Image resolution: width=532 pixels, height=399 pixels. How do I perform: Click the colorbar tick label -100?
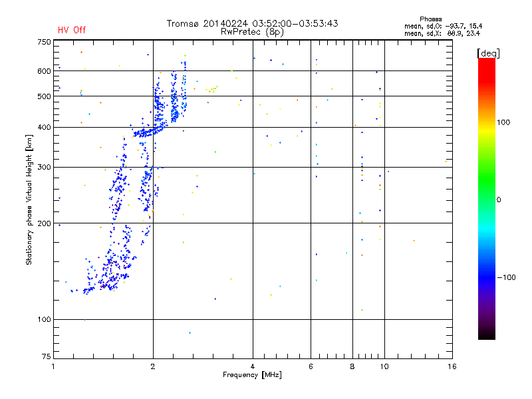coord(507,277)
